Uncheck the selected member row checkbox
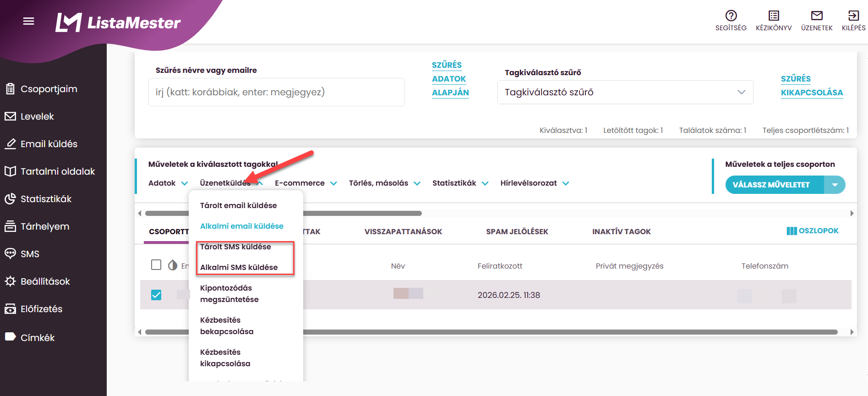The height and width of the screenshot is (396, 868). (x=156, y=295)
